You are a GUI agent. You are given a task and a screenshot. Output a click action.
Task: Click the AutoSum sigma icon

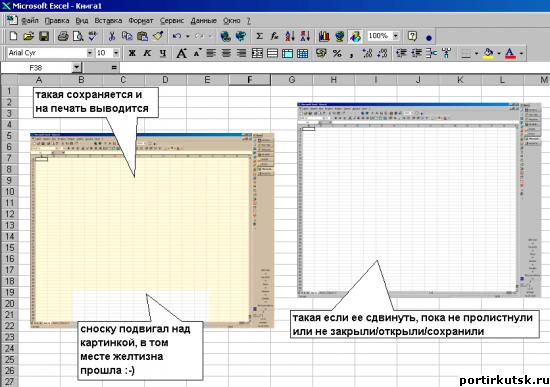coord(259,36)
